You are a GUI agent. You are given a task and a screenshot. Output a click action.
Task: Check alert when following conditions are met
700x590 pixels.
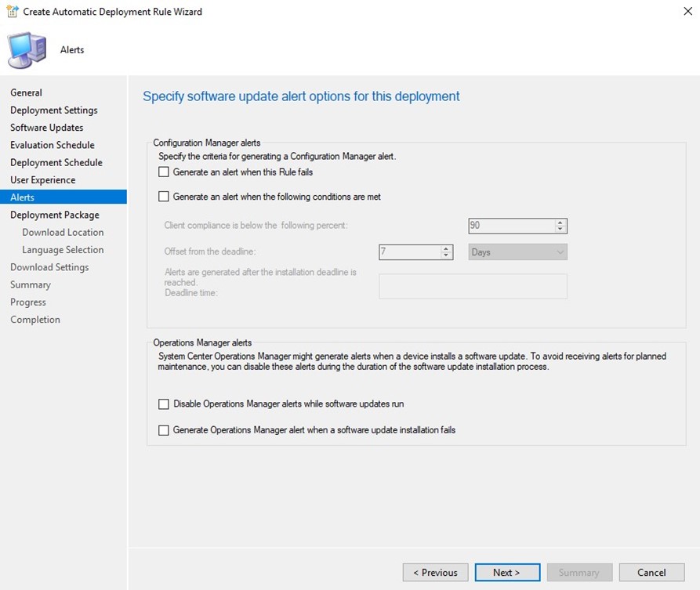click(164, 197)
